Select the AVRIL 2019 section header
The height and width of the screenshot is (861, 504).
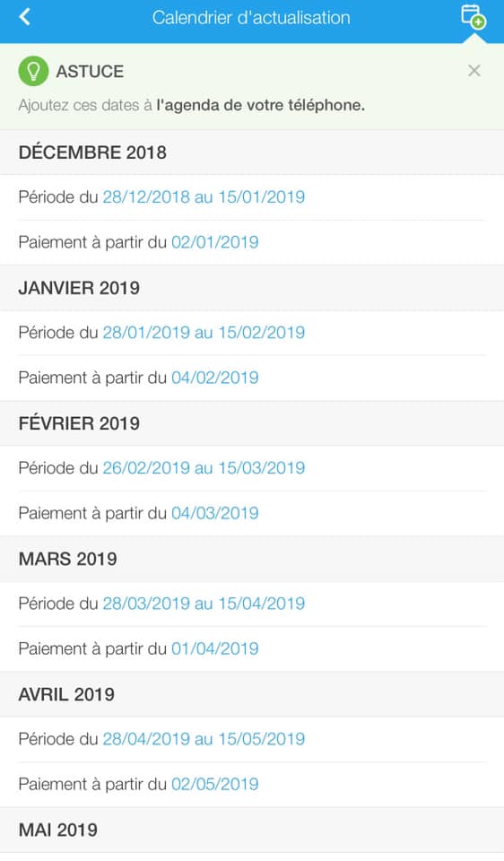click(252, 694)
